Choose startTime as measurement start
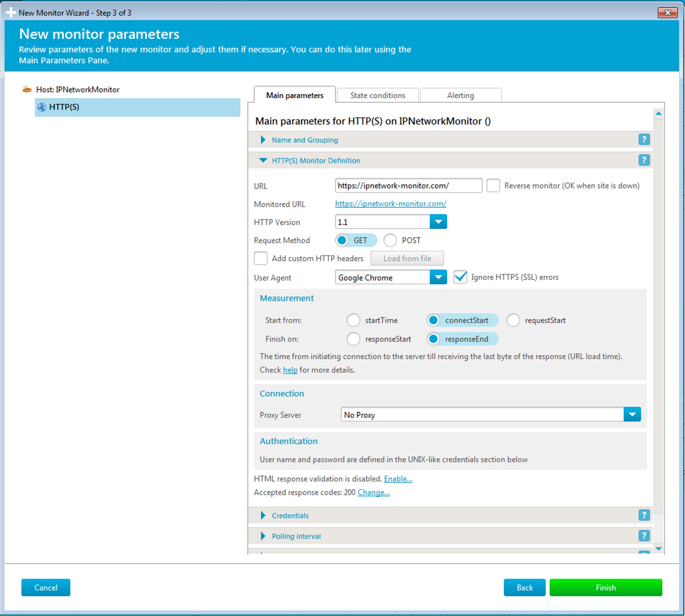 click(372, 320)
